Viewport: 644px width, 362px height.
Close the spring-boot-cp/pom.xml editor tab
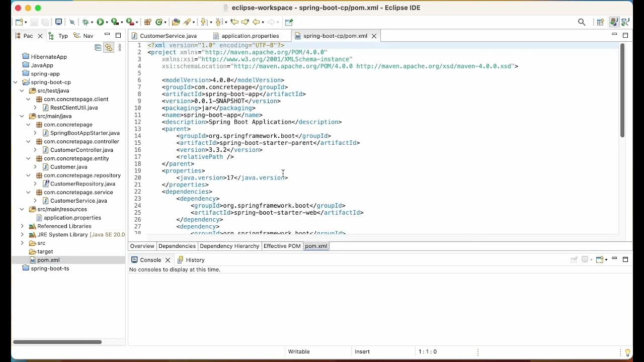[374, 36]
